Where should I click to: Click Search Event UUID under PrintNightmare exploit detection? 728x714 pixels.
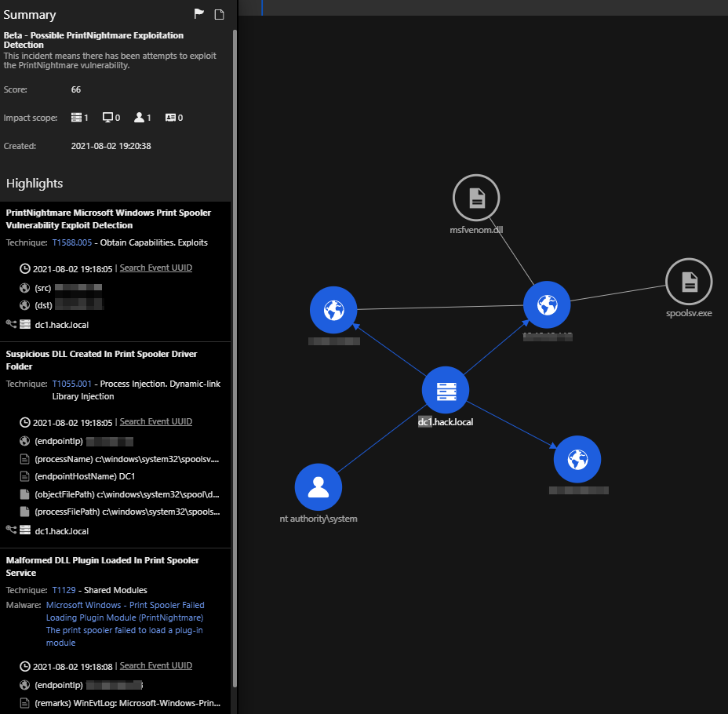[x=155, y=268]
